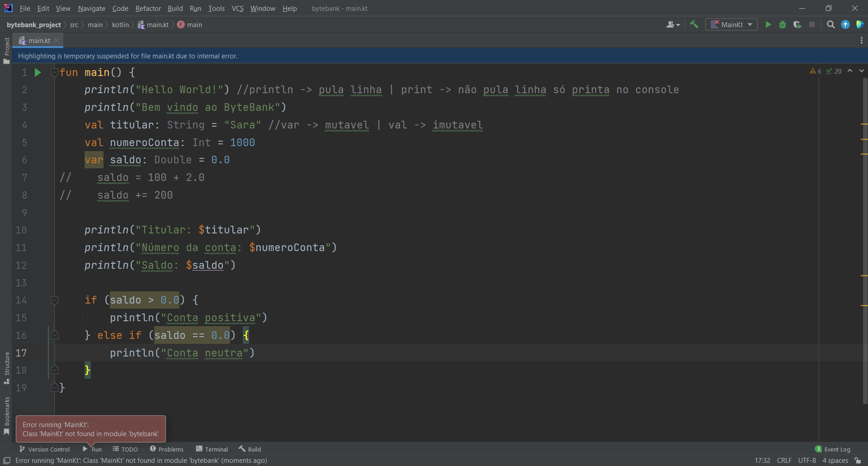Collapse the if block fold at line 14
The width and height of the screenshot is (868, 466).
click(55, 300)
